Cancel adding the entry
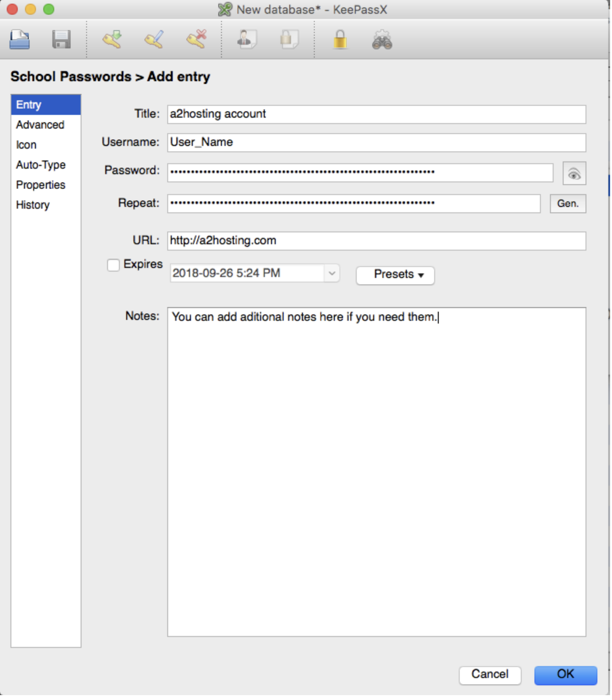This screenshot has height=700, width=612. (x=489, y=675)
